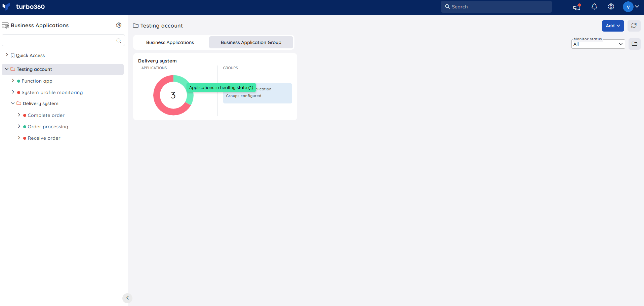Screen dimensions: 644x306
Task: Click the Add button
Action: coord(613,26)
